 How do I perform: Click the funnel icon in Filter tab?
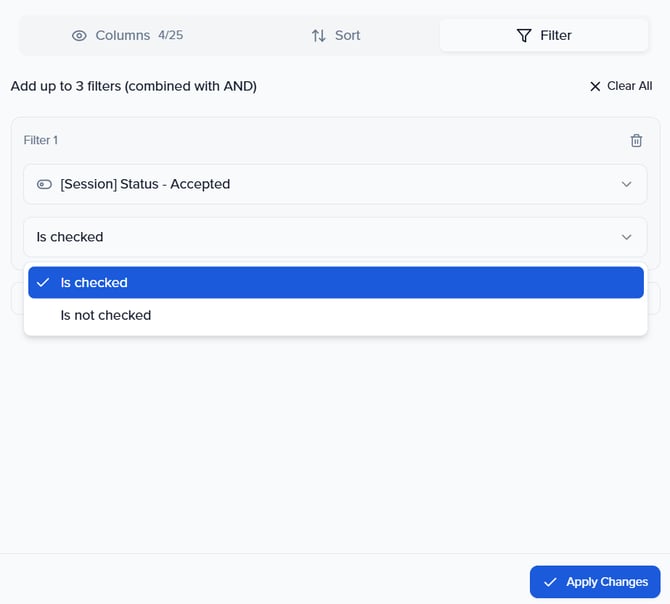coord(524,36)
